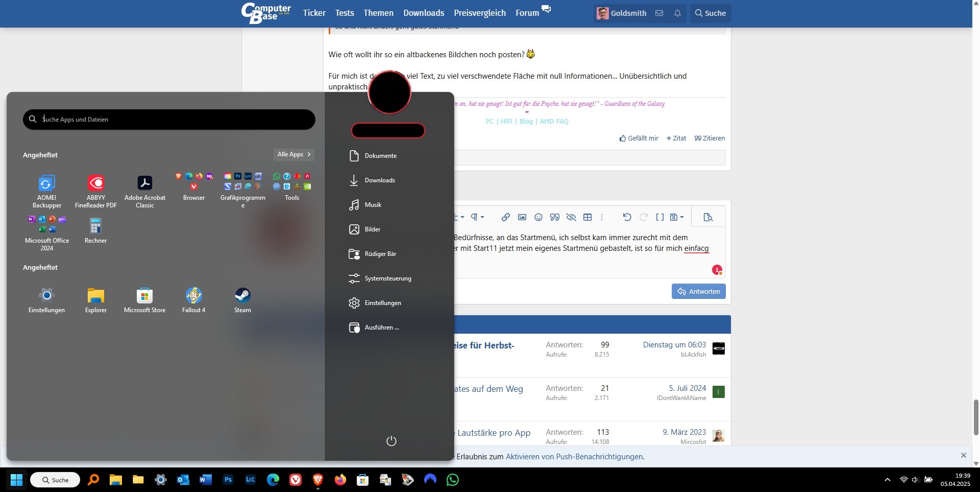Start Fallout 4 game

[x=194, y=300]
